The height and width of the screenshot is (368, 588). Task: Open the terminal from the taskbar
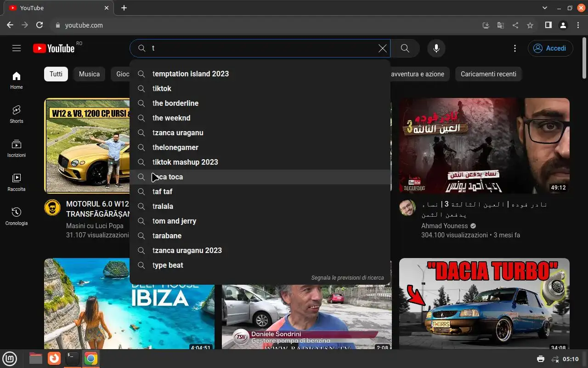(73, 358)
